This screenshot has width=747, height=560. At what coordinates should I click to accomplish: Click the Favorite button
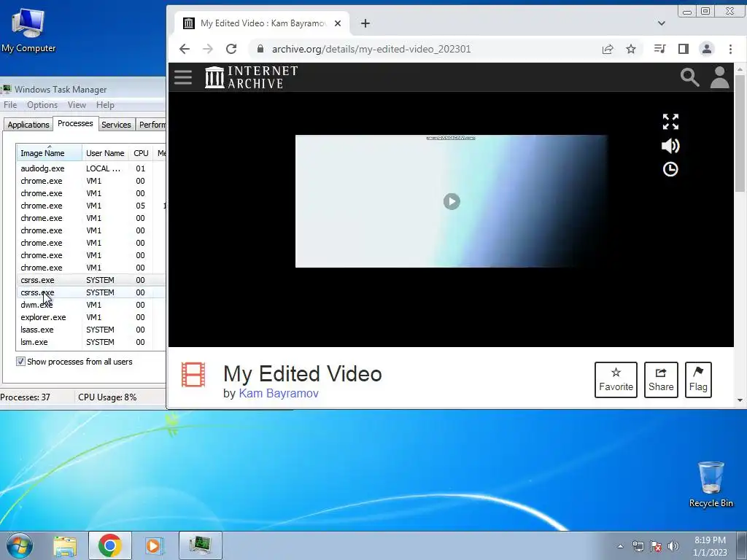[x=616, y=379]
